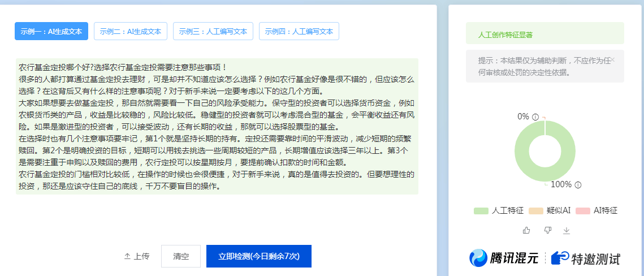Click the 清空 clear button

(181, 256)
